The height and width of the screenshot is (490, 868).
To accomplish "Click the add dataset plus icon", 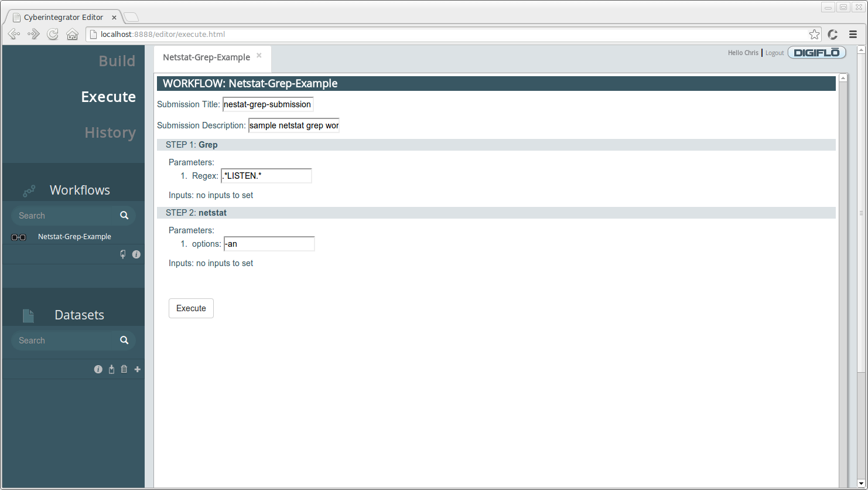I will (138, 369).
